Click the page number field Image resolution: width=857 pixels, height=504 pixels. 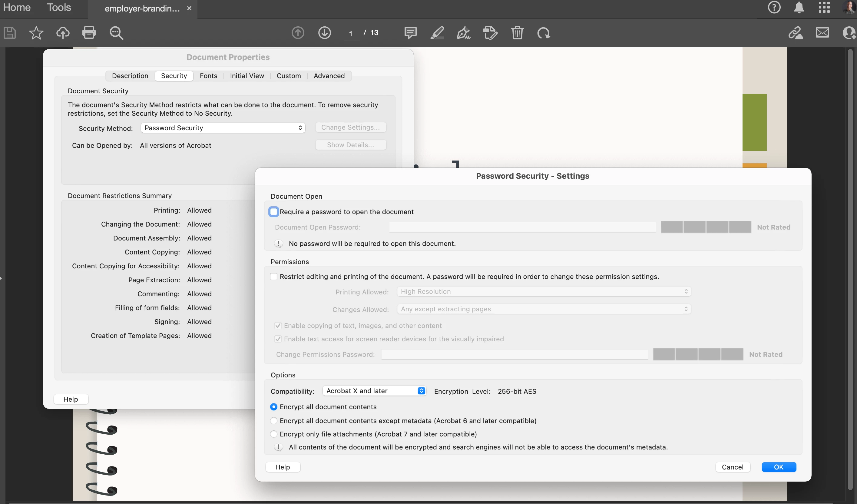click(x=351, y=33)
